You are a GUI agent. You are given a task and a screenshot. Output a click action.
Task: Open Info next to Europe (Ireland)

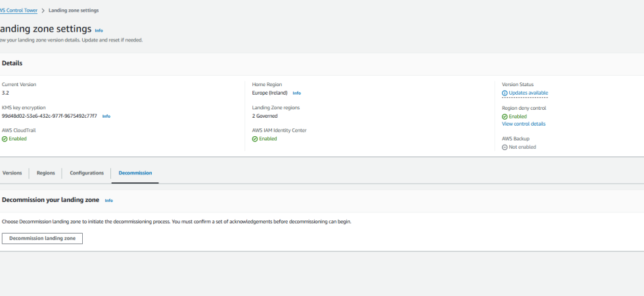[x=296, y=93]
